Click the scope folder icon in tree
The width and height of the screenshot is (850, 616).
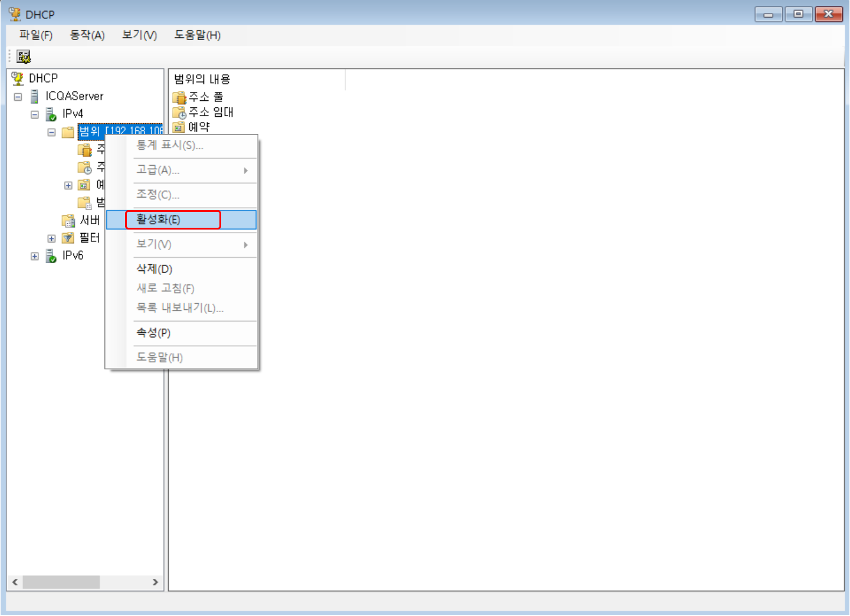coord(68,132)
